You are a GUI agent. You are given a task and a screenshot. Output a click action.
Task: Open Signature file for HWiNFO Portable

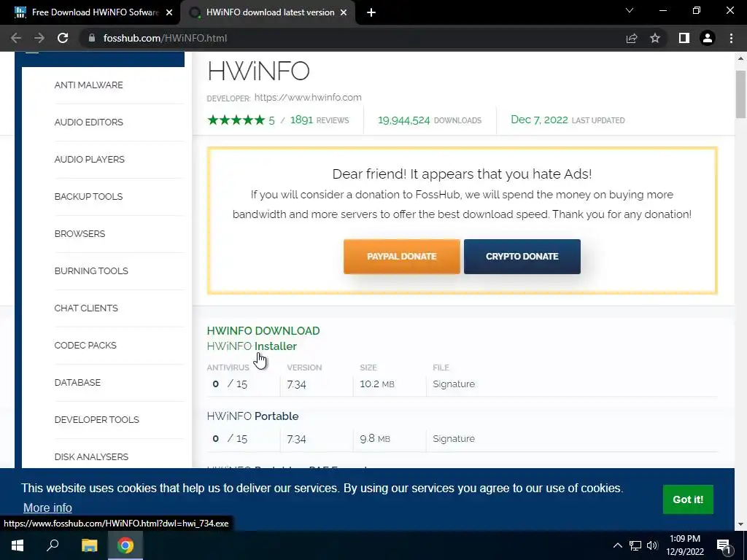click(x=454, y=438)
